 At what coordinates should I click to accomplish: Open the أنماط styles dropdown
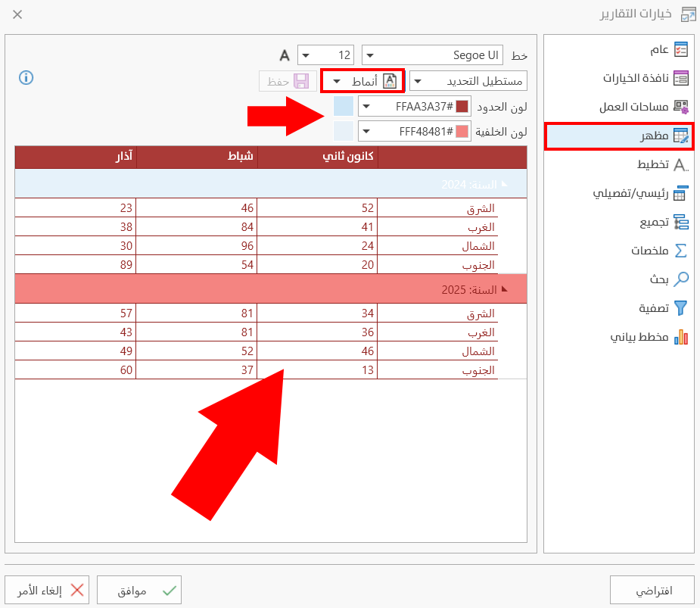click(362, 80)
